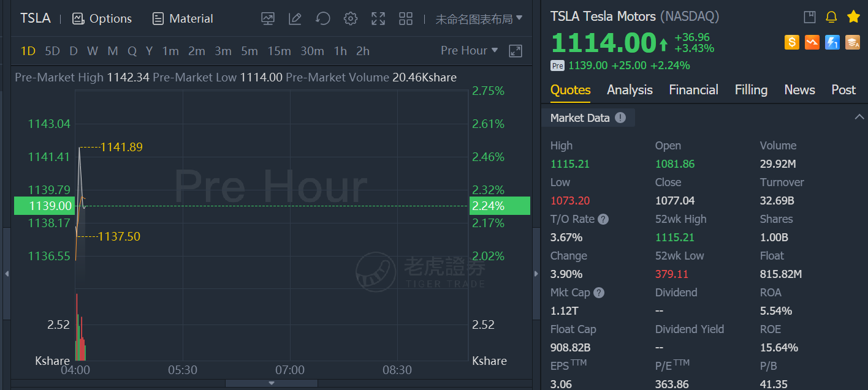
Task: Collapse the Market Data section
Action: (859, 117)
